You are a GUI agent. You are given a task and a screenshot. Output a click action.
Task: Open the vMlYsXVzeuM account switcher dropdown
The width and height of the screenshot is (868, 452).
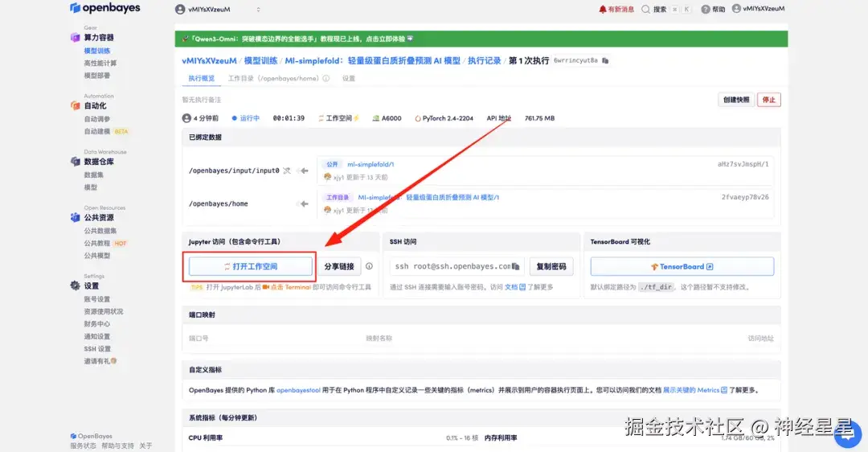point(218,10)
